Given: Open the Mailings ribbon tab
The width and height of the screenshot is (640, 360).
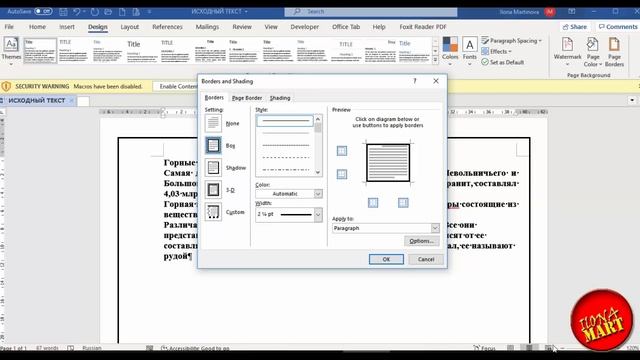Looking at the screenshot, I should tap(207, 27).
